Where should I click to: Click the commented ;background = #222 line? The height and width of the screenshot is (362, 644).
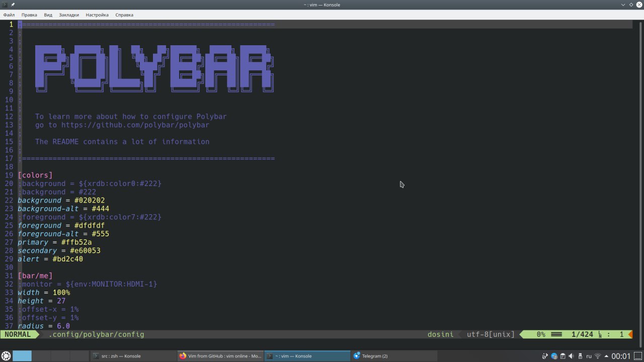coord(57,192)
